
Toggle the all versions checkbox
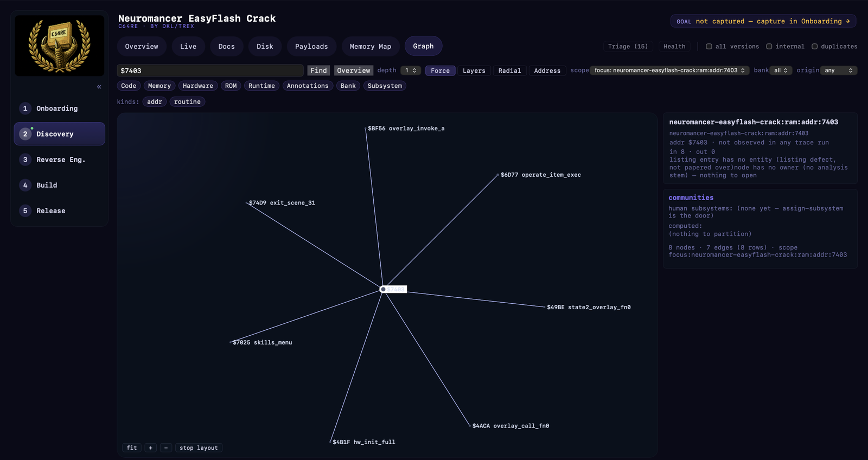(709, 47)
